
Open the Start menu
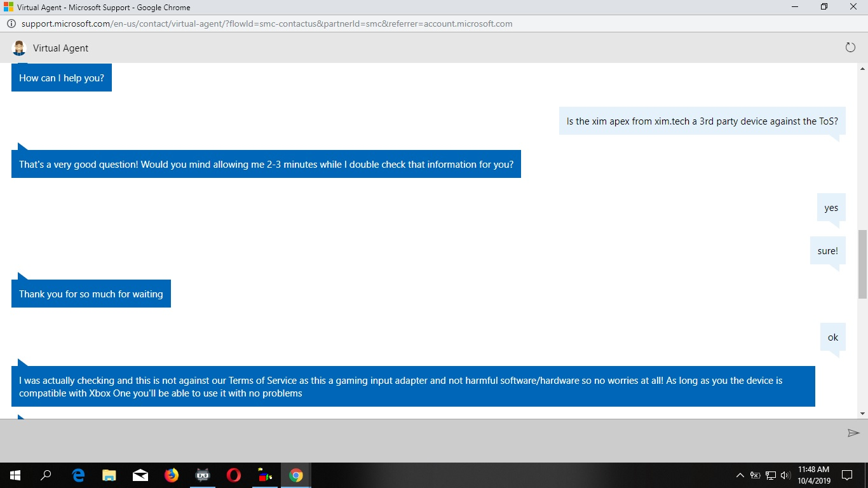[13, 475]
